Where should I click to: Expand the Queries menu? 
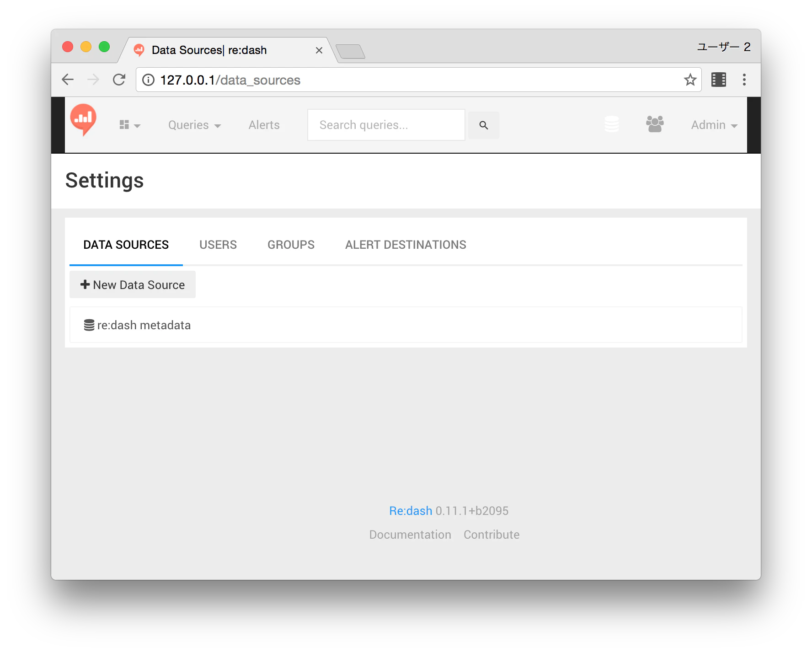point(194,125)
